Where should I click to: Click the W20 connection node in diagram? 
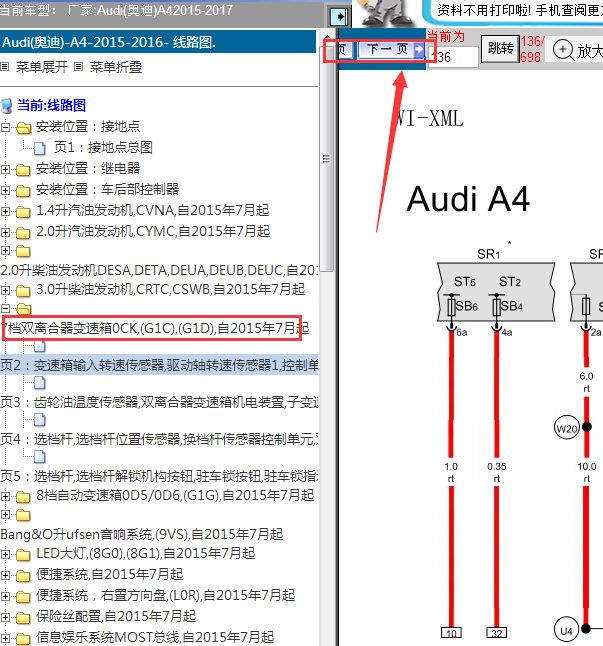tap(567, 428)
